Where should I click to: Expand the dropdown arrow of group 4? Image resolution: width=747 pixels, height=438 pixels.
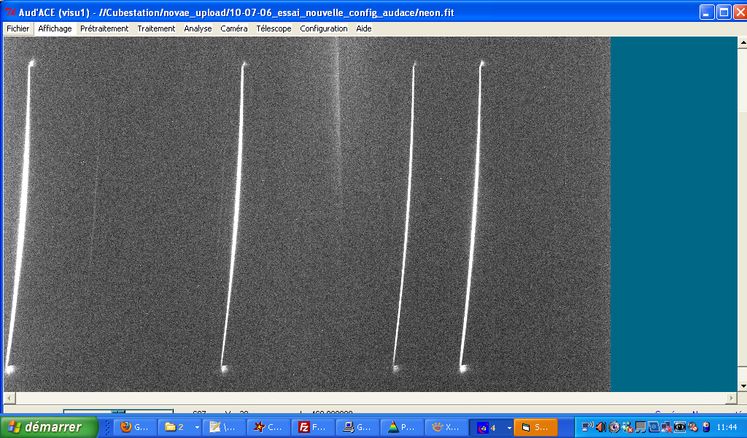click(509, 427)
